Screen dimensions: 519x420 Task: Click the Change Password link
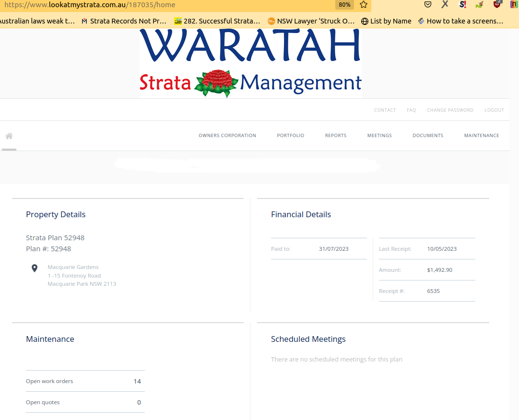coord(450,110)
